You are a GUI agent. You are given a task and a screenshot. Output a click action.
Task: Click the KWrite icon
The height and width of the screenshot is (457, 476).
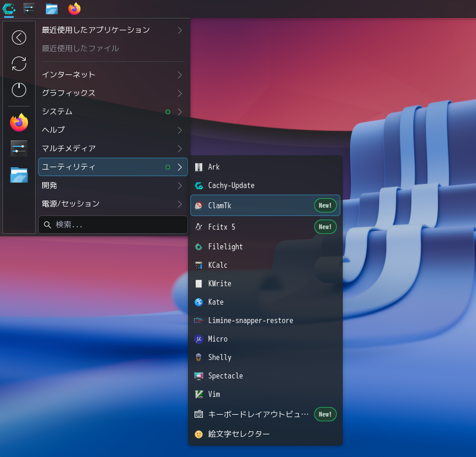[x=199, y=284]
